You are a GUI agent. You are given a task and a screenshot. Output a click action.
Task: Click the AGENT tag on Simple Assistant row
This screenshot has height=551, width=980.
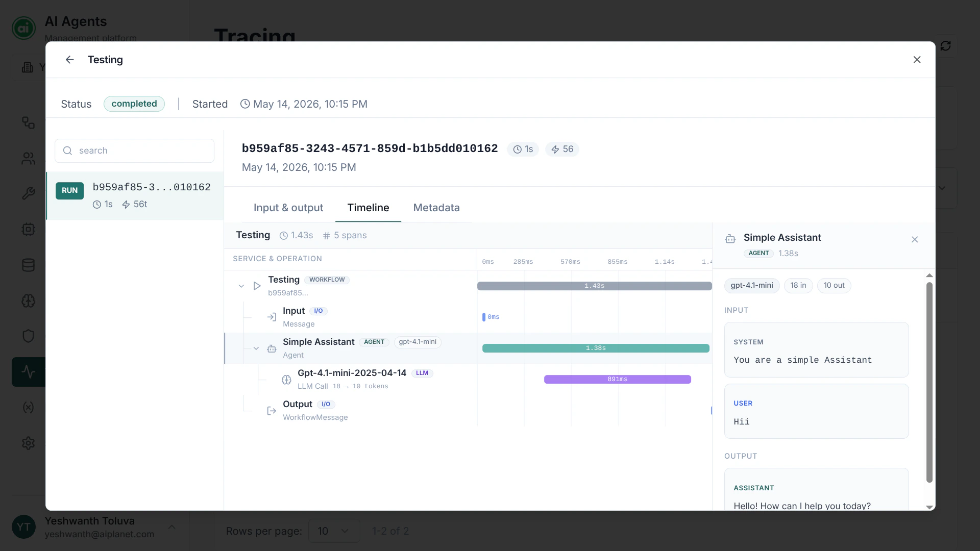pyautogui.click(x=374, y=342)
